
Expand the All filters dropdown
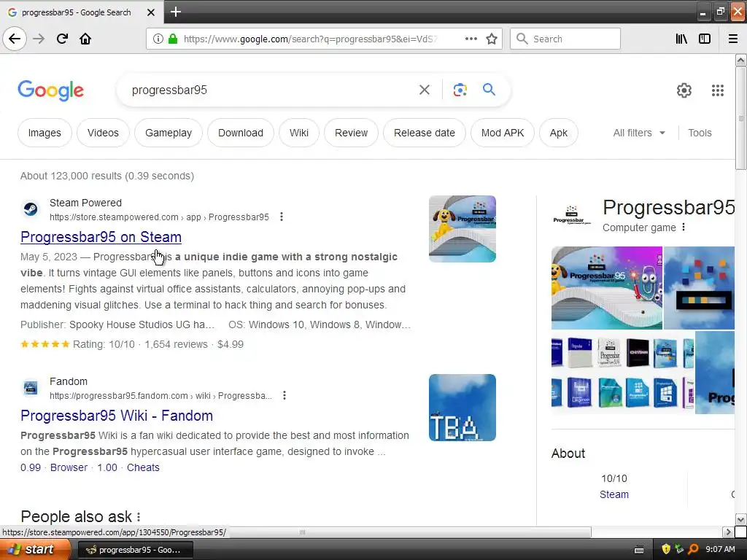(x=639, y=133)
